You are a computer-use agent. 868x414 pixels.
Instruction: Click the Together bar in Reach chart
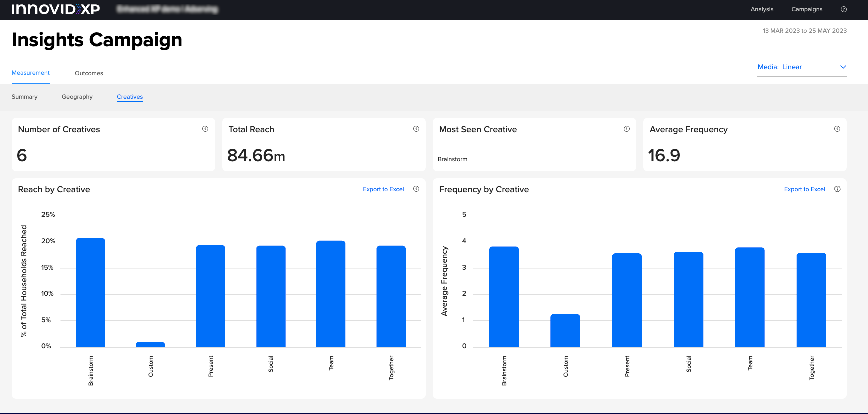(391, 296)
